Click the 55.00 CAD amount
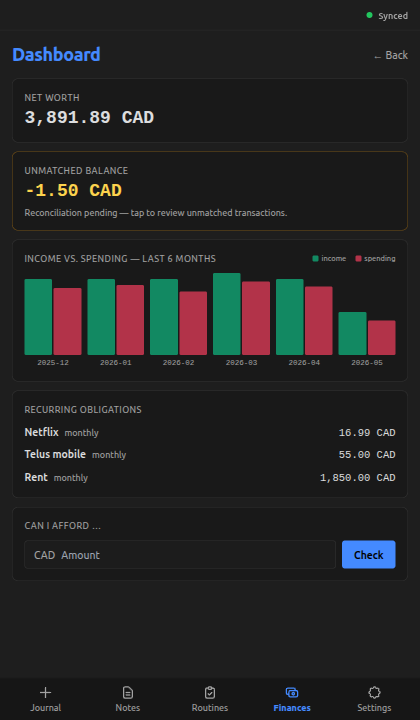Screen dimensions: 420x720 367,455
